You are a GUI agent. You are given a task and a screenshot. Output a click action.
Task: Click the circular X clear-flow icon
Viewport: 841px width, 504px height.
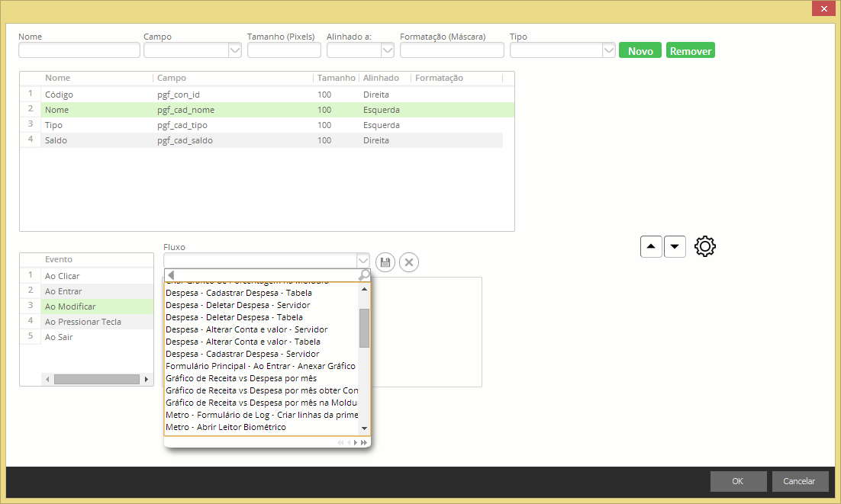[409, 263]
